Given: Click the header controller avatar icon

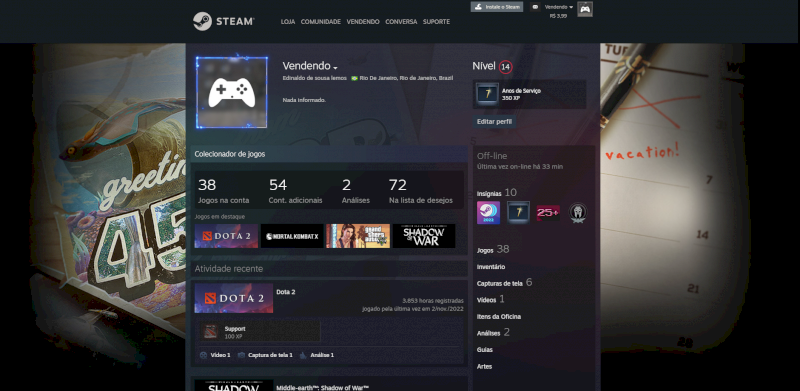Looking at the screenshot, I should 585,9.
